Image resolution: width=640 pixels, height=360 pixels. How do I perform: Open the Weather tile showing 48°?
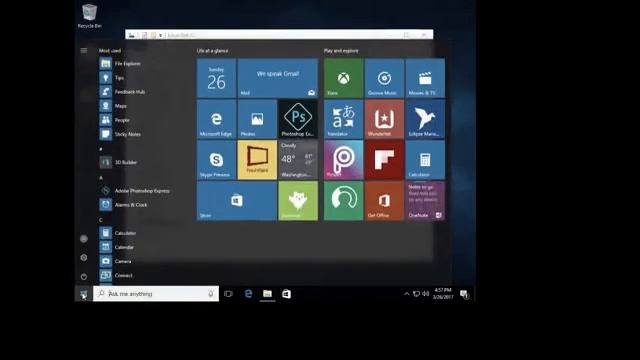pyautogui.click(x=298, y=160)
